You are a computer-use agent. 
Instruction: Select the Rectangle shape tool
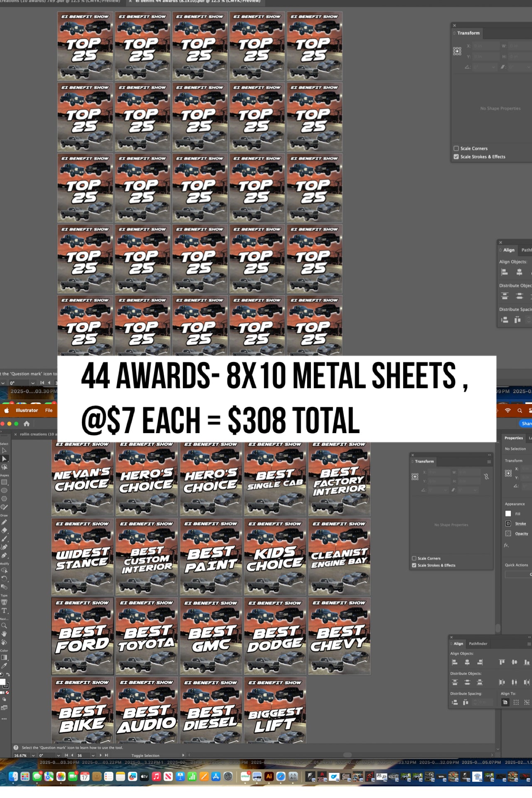(4, 482)
